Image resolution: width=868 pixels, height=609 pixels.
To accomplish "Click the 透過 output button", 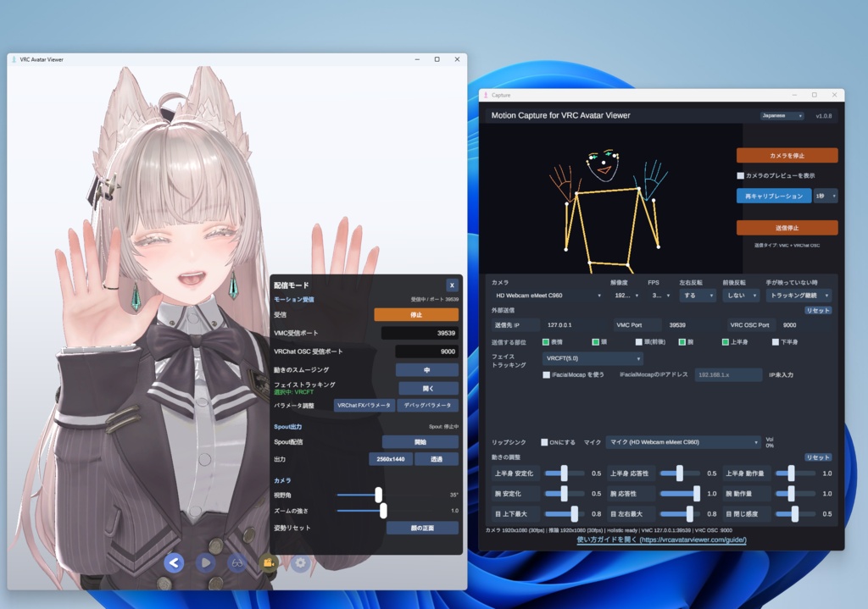I will 437,459.
